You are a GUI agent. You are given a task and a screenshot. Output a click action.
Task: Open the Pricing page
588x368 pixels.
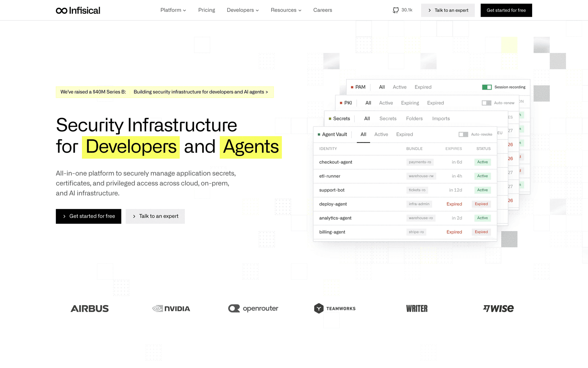pos(207,10)
